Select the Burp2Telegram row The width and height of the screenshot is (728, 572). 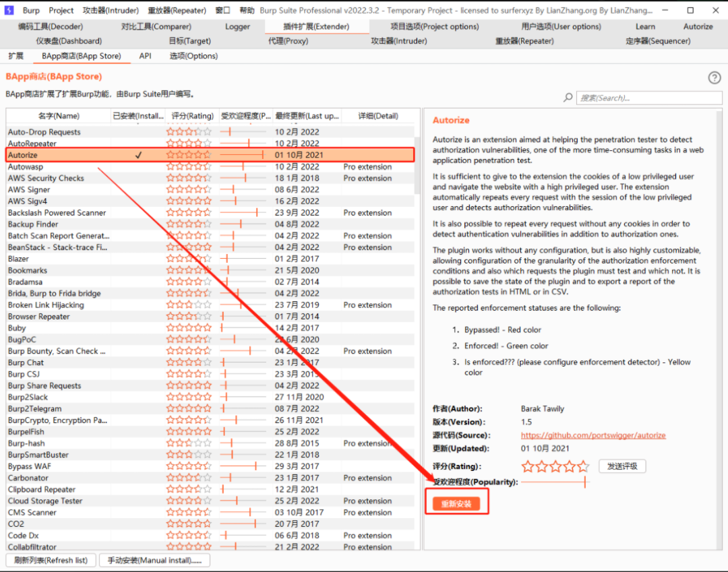click(210, 409)
